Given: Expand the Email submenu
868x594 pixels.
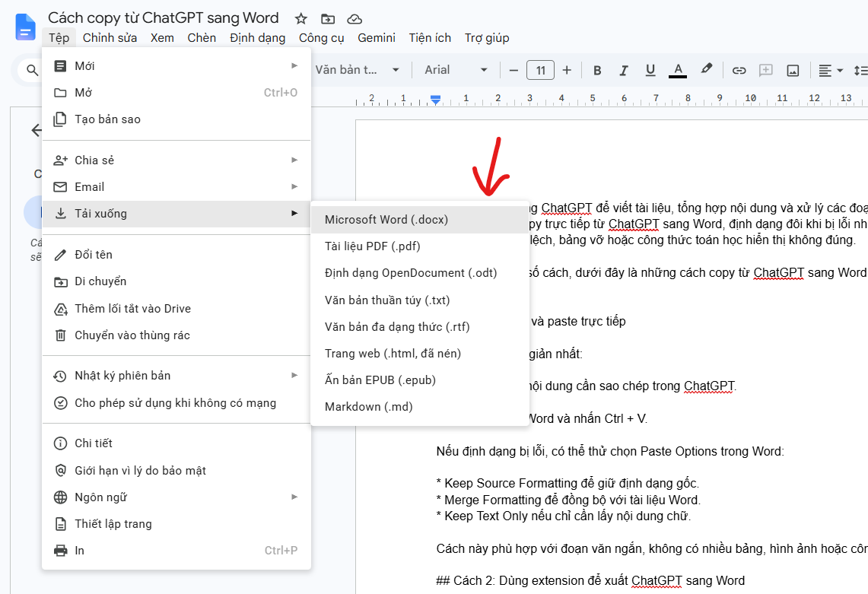Looking at the screenshot, I should point(176,186).
